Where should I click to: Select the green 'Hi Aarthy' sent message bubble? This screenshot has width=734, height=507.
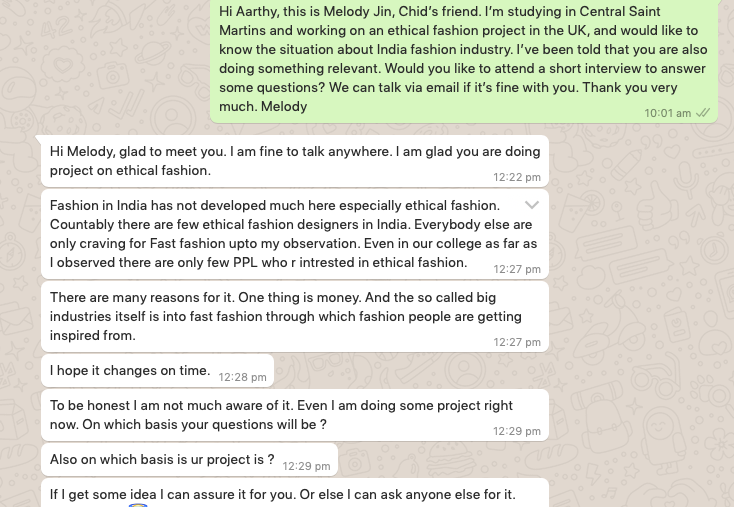pos(464,59)
